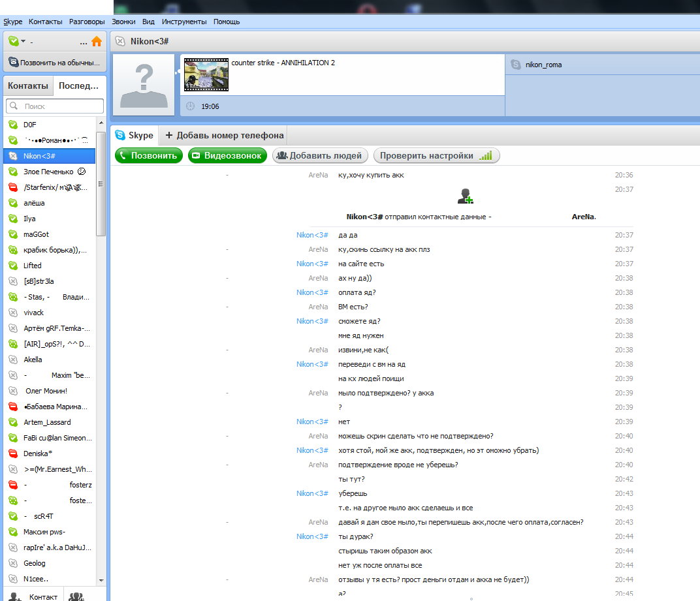
Task: Open the Skype menu
Action: click(x=12, y=22)
